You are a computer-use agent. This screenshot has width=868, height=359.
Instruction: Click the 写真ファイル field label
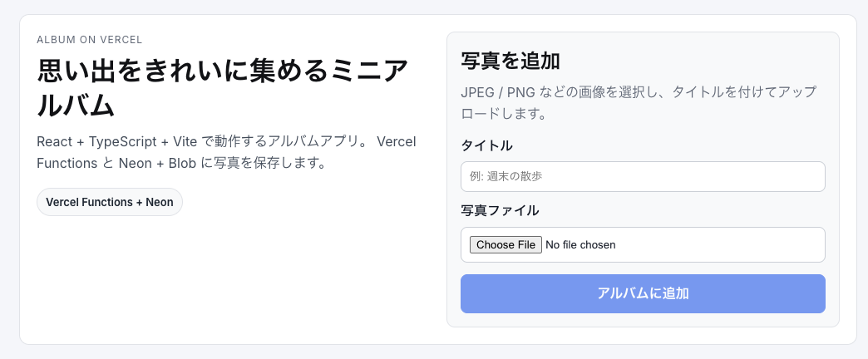point(500,210)
